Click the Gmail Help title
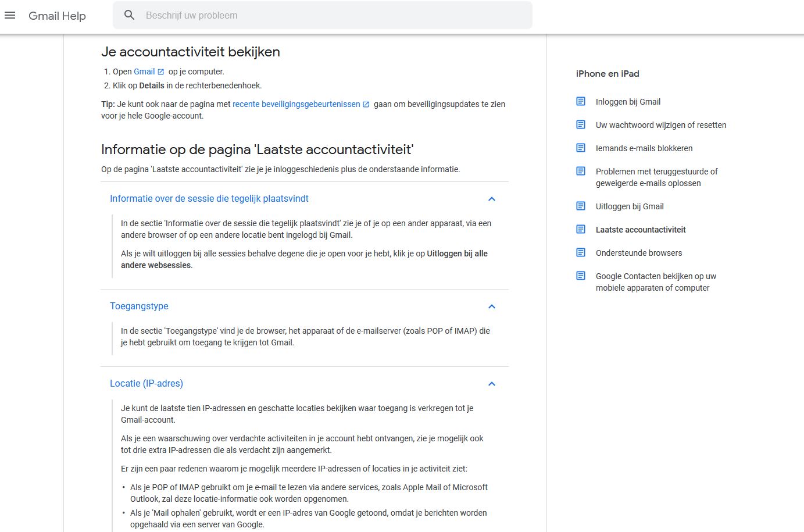 click(57, 16)
